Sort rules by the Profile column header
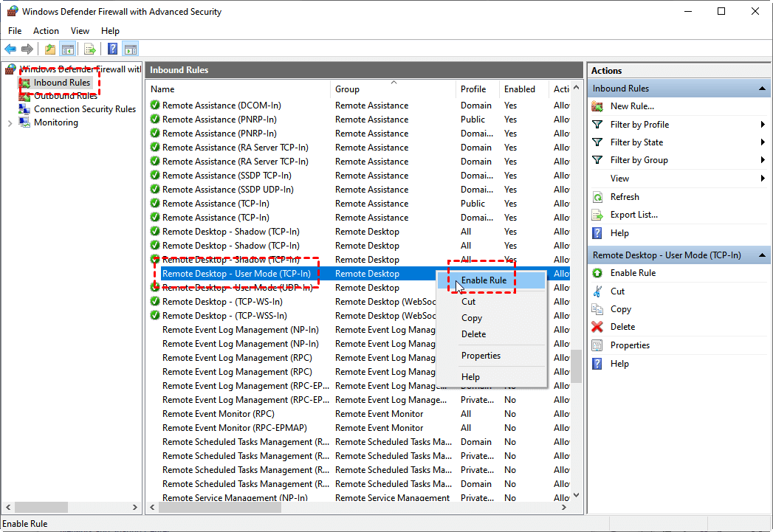The width and height of the screenshot is (773, 532). click(x=477, y=89)
